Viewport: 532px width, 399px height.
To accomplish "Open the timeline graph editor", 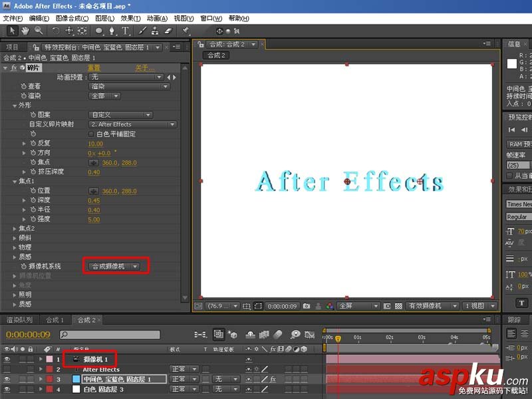I will [309, 334].
